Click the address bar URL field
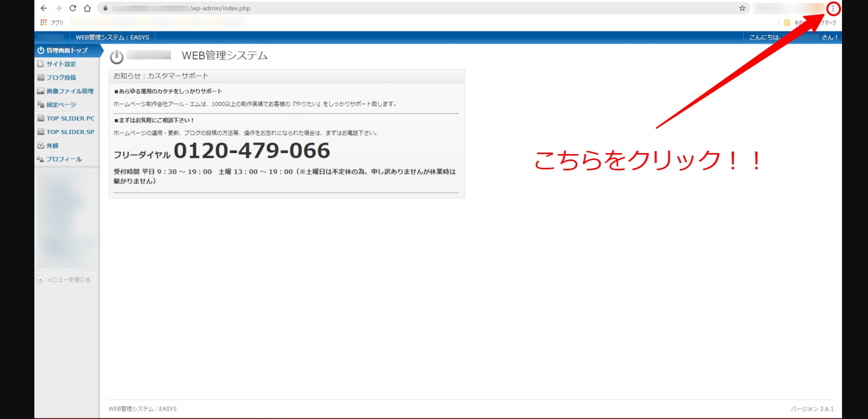Viewport: 868px width, 419px height. (x=393, y=8)
